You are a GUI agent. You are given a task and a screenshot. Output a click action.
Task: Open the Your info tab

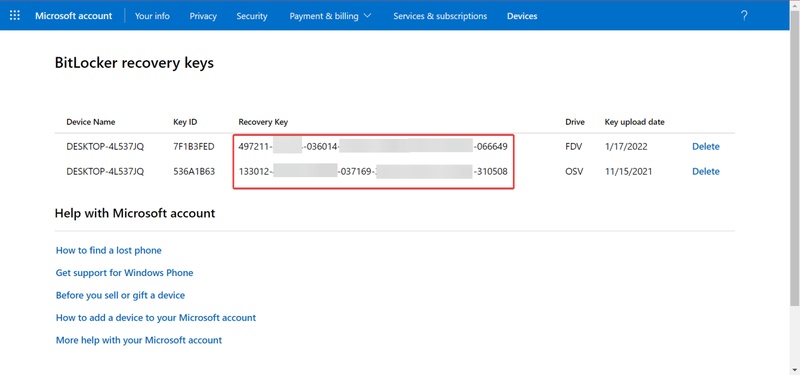152,16
